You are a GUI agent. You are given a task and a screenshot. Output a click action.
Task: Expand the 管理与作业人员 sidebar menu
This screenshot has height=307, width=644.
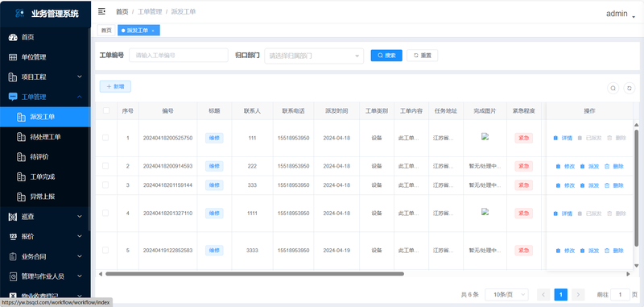click(45, 276)
